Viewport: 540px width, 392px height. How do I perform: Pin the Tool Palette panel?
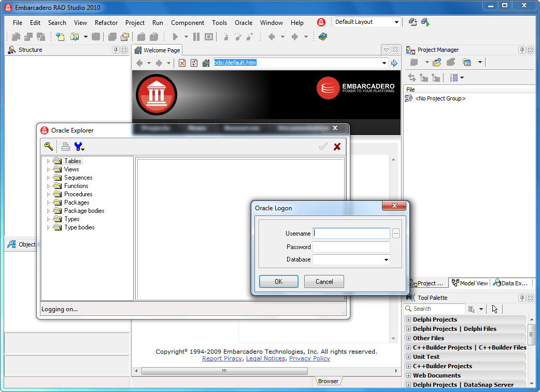(x=523, y=297)
